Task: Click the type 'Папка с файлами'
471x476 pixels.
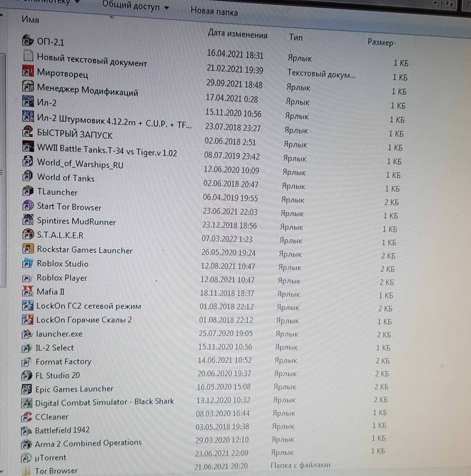Action: point(300,465)
